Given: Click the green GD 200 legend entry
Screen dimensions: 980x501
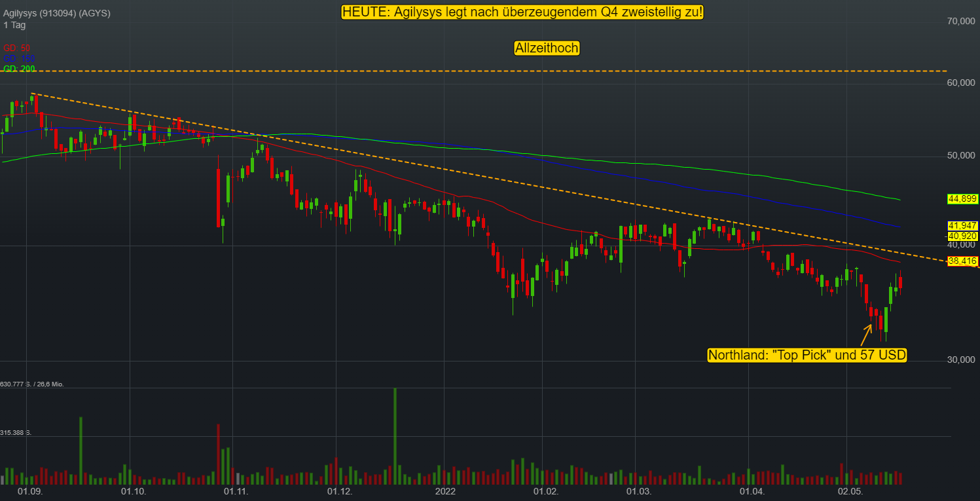Looking at the screenshot, I should [x=19, y=69].
